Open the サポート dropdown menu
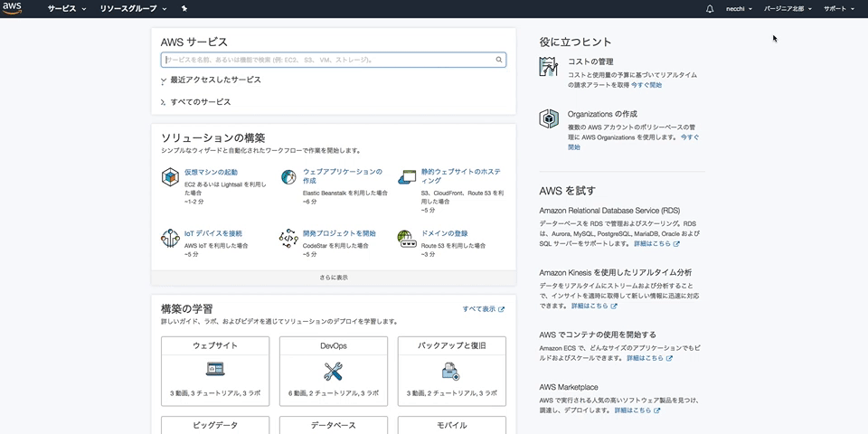This screenshot has width=868, height=434. click(x=839, y=9)
